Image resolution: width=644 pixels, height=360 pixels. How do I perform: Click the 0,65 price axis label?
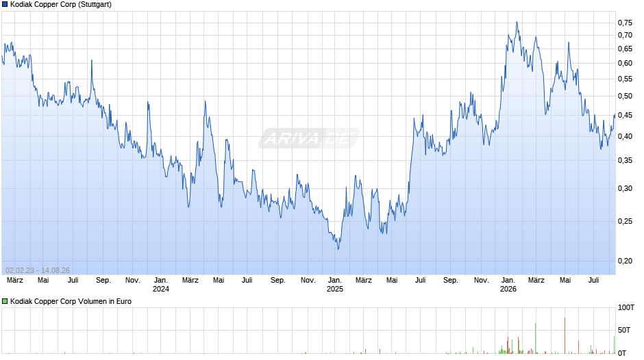(625, 49)
